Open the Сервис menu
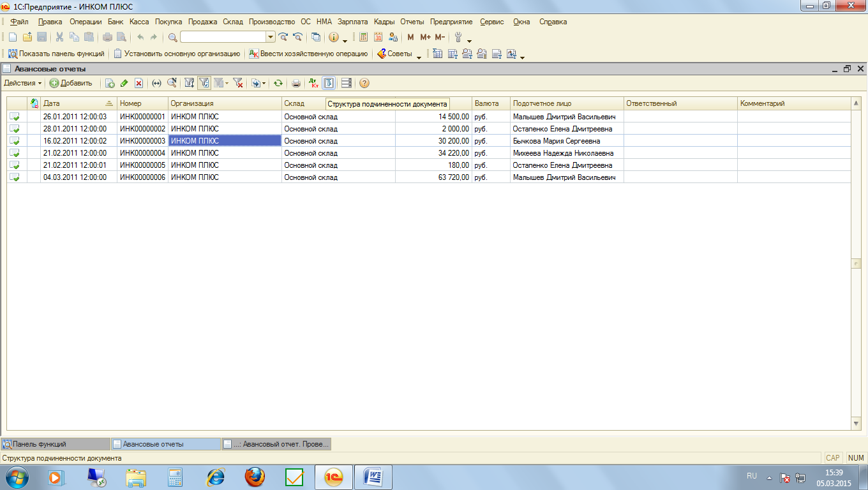The width and height of the screenshot is (868, 490). [491, 22]
